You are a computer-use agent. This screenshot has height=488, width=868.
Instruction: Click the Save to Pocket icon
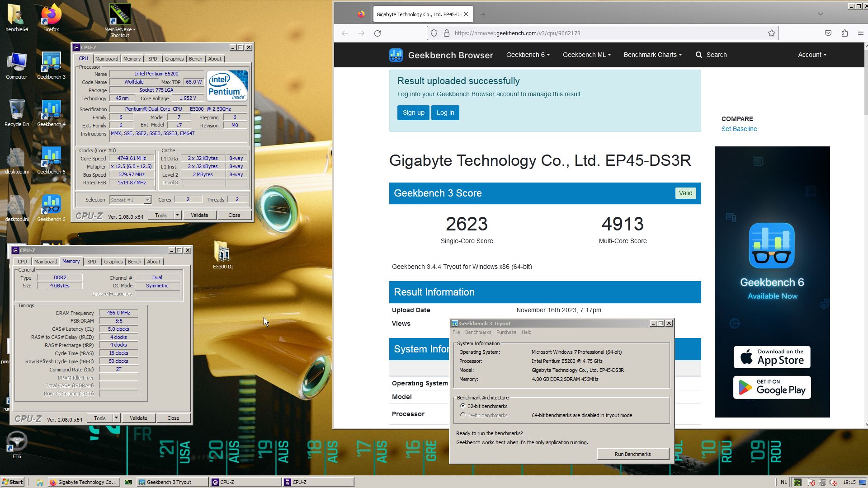(x=828, y=33)
